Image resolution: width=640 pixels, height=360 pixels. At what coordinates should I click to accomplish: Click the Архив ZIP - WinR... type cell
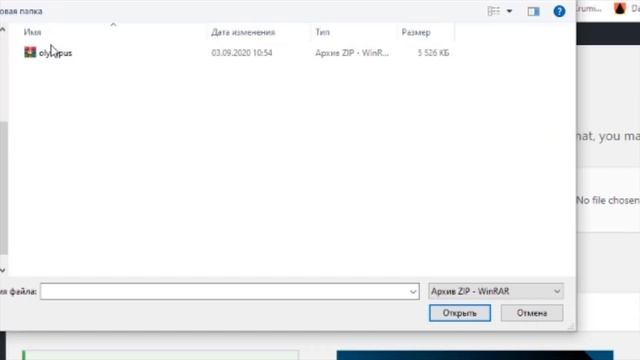click(x=352, y=53)
